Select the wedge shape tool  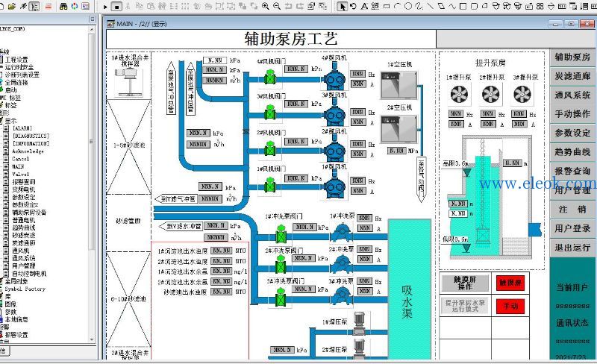click(x=484, y=6)
